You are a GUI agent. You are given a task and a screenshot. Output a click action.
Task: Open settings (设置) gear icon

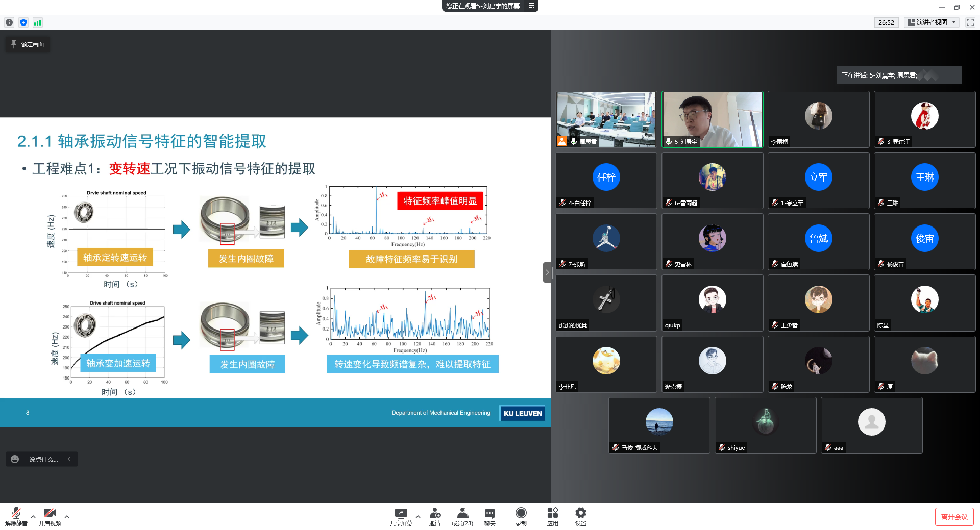[x=580, y=513]
